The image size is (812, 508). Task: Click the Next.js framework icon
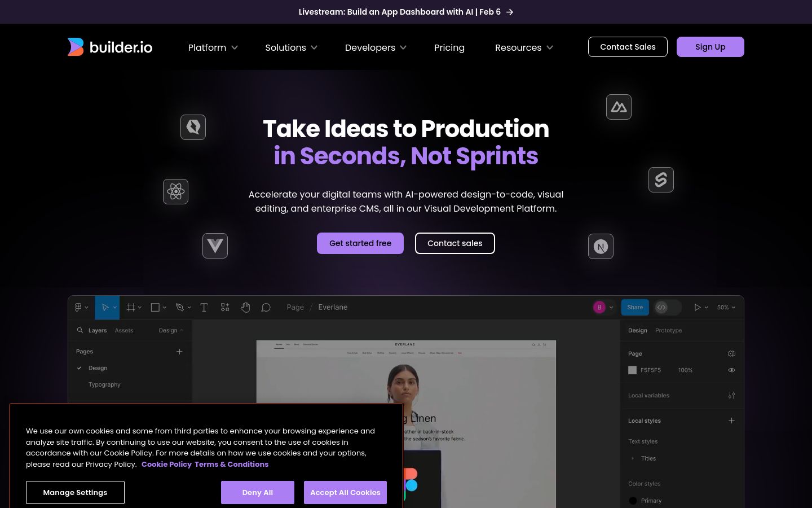pos(601,246)
